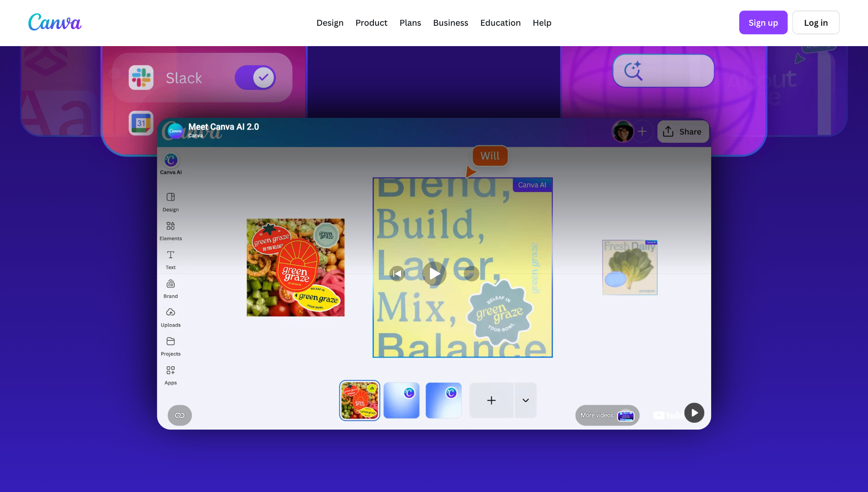Open the Uploads panel icon
Image resolution: width=868 pixels, height=492 pixels.
point(170,312)
